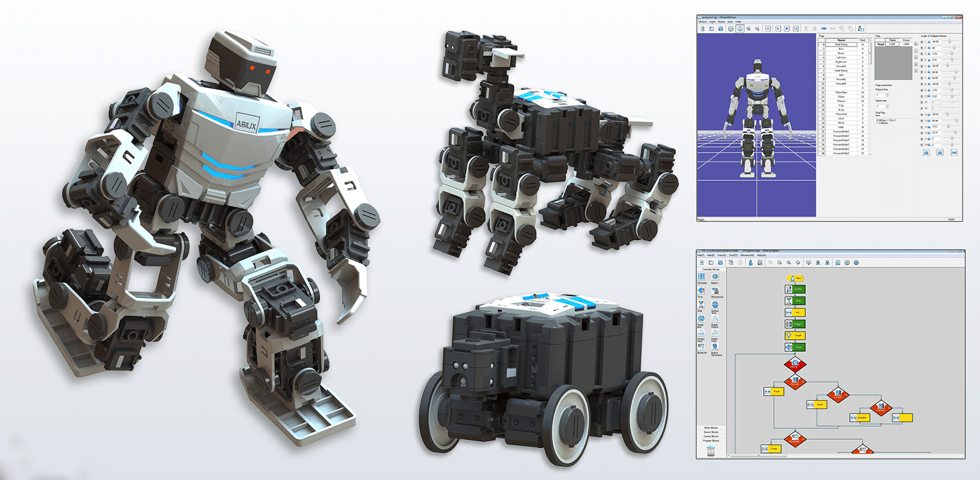Screen dimensions: 980x480
Task: Click the yellow Start block in flowchart
Action: tap(795, 278)
